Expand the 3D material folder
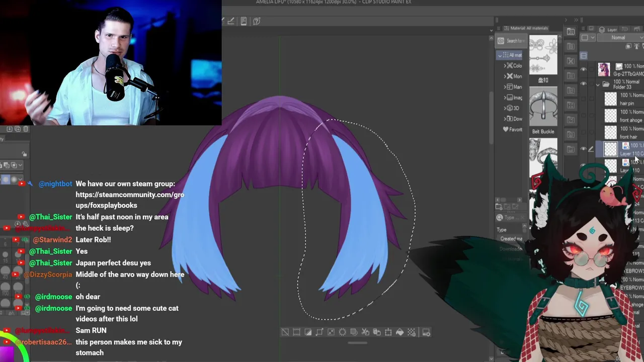 coord(505,108)
